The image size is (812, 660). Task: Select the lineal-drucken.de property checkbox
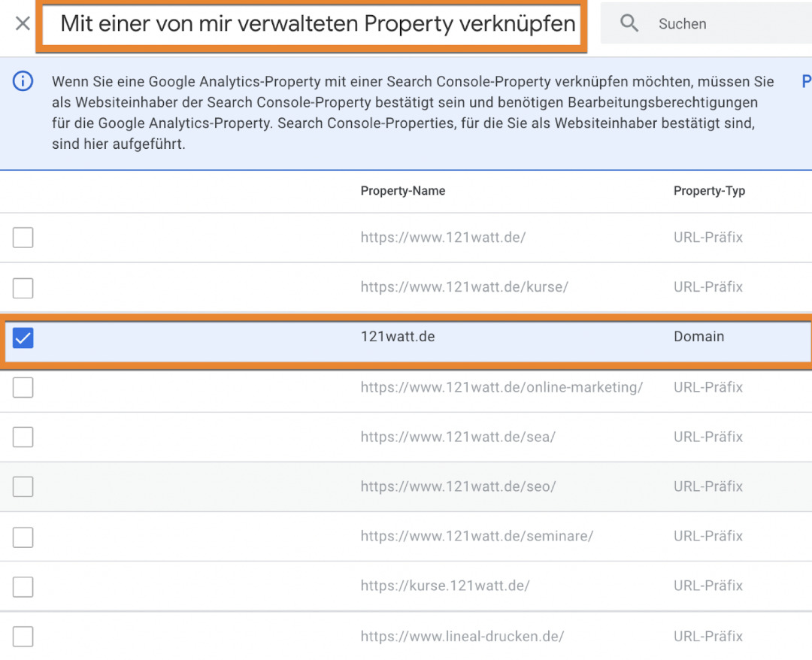point(23,637)
